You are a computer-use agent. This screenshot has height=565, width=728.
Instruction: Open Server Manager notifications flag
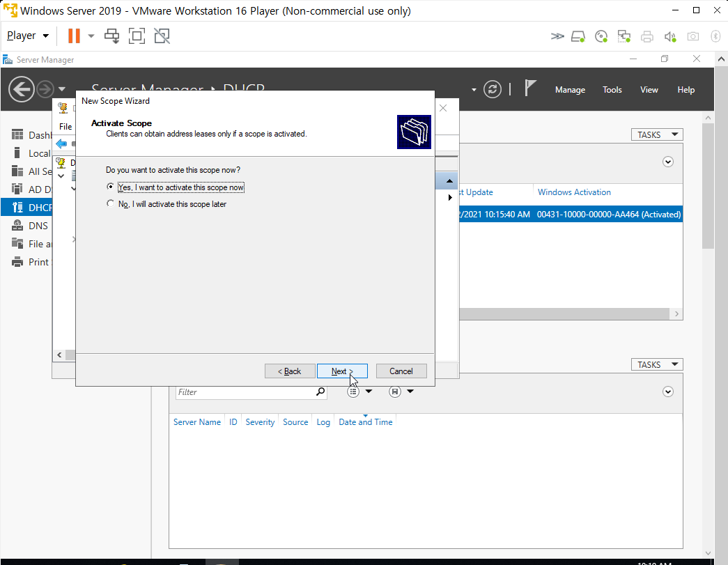529,88
